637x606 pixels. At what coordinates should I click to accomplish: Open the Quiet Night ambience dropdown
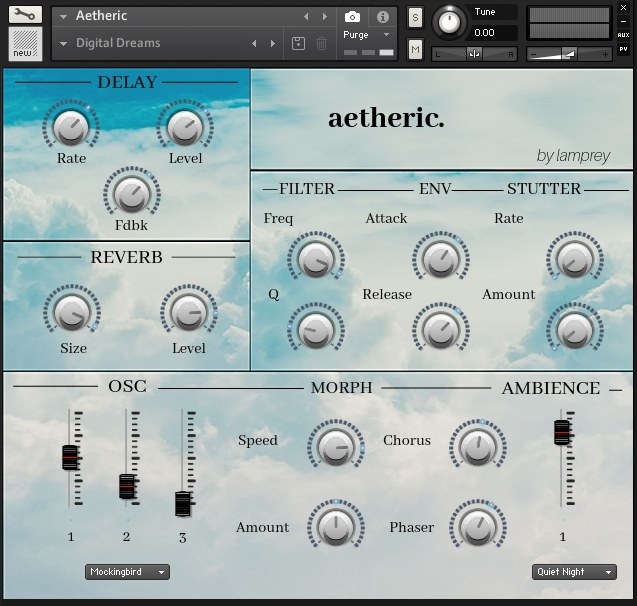point(574,572)
